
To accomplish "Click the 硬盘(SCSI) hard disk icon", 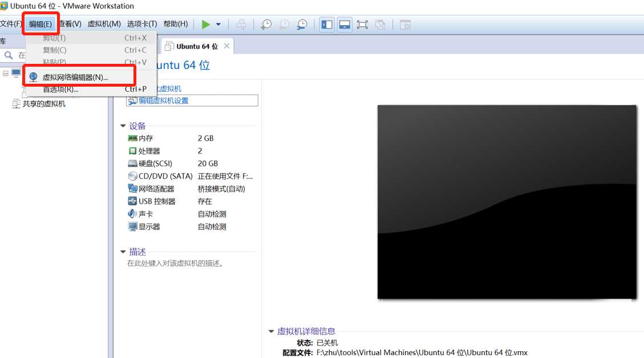I will click(x=132, y=164).
